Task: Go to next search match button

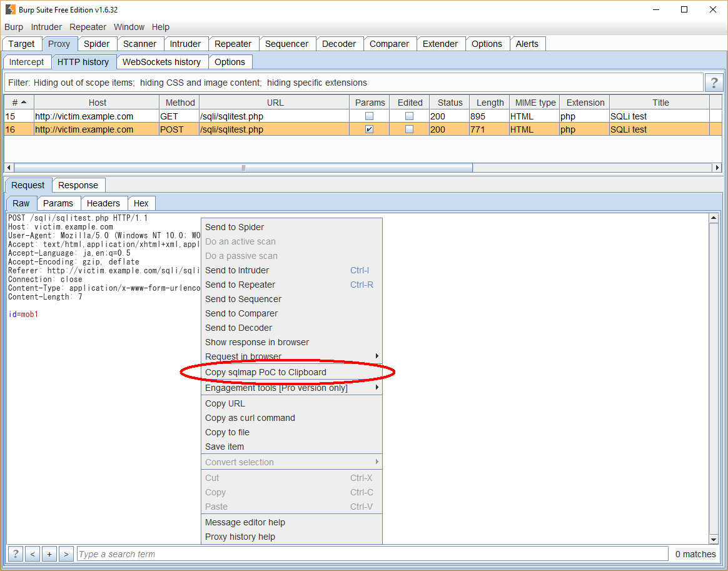Action: [x=66, y=554]
